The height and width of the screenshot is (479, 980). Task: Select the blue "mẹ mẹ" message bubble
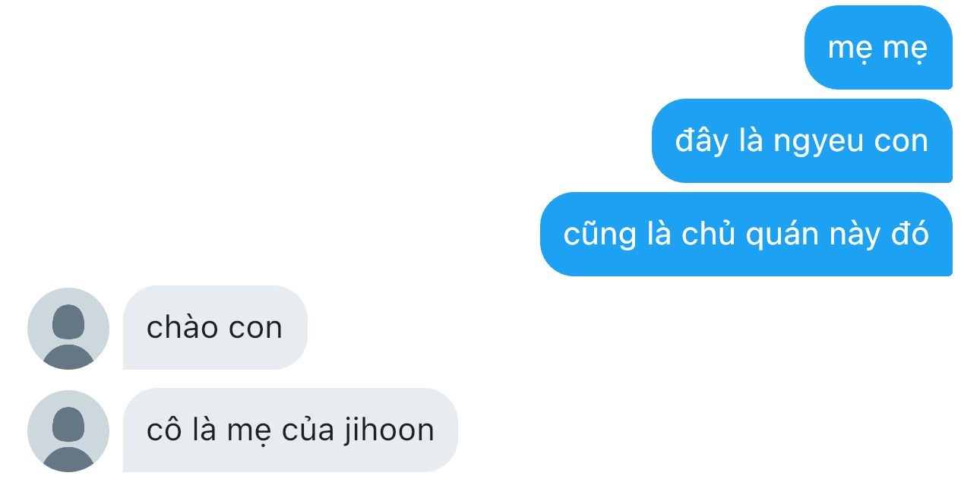tap(878, 48)
